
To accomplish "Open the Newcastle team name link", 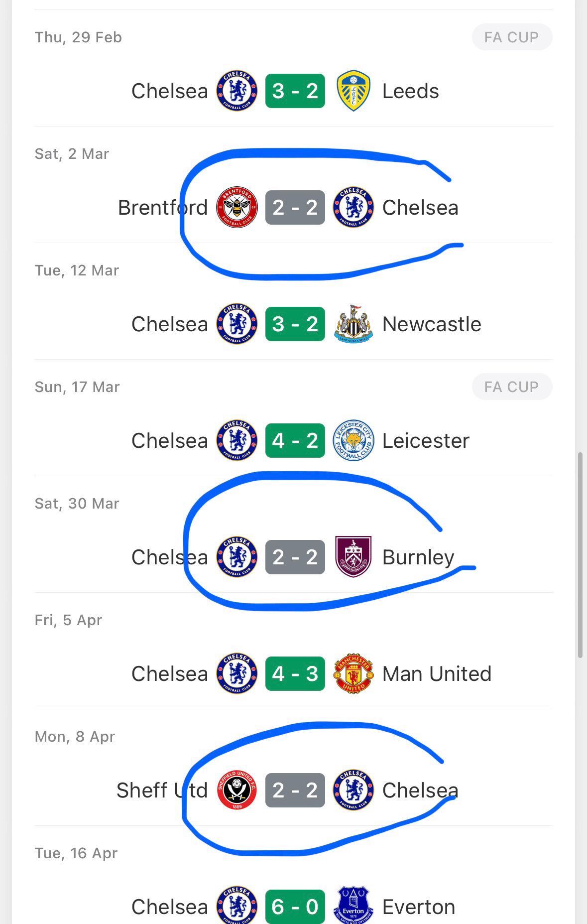I will pos(432,324).
